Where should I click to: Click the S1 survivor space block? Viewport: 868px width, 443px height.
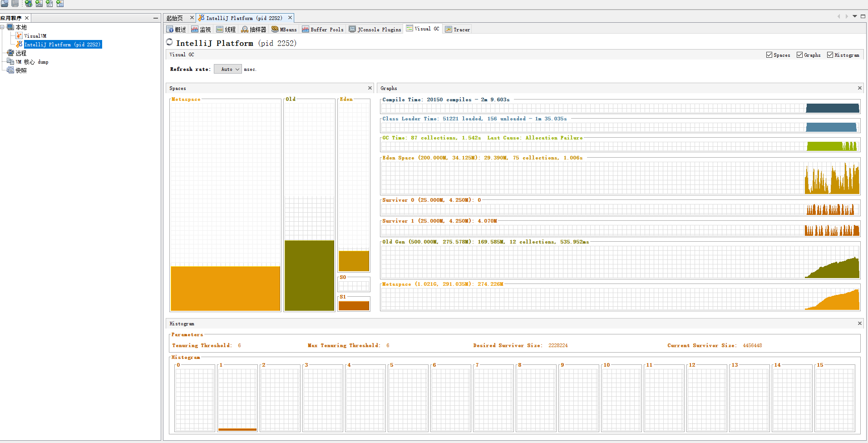pos(354,306)
